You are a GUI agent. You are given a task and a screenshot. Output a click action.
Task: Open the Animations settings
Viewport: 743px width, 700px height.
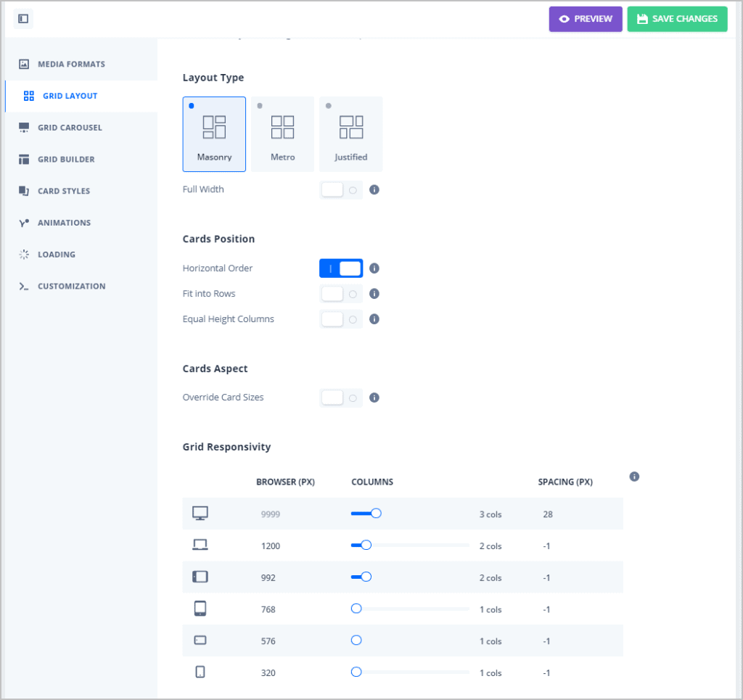(64, 223)
